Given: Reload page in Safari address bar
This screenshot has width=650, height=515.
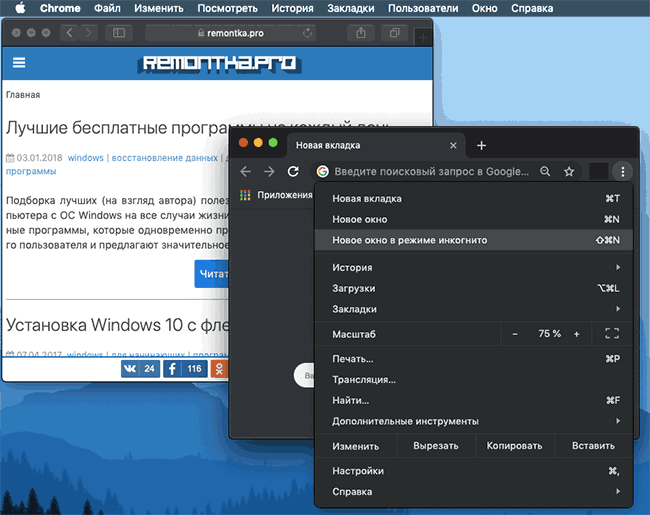Looking at the screenshot, I should [307, 33].
